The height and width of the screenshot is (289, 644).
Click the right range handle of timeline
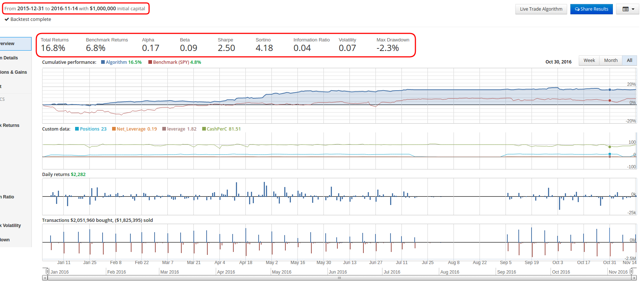631,271
